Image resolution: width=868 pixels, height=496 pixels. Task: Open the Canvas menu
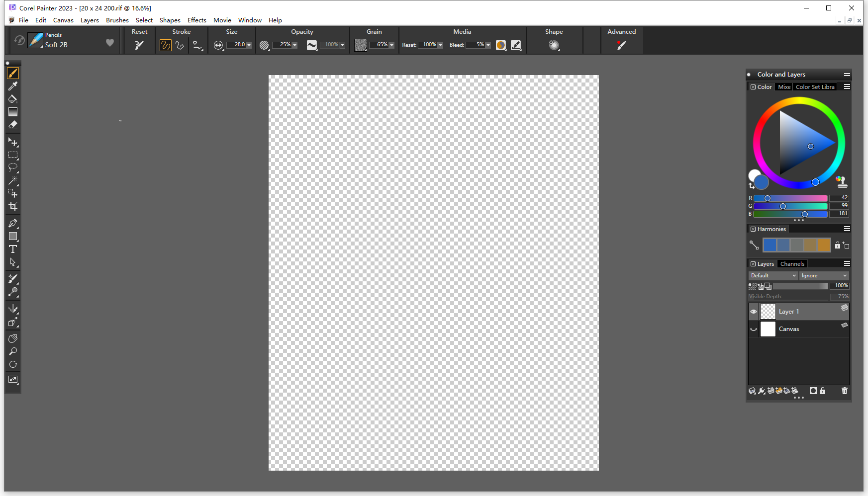tap(63, 20)
